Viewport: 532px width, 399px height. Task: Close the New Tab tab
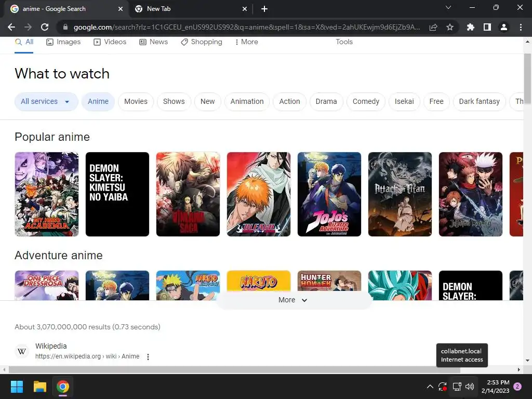point(244,9)
